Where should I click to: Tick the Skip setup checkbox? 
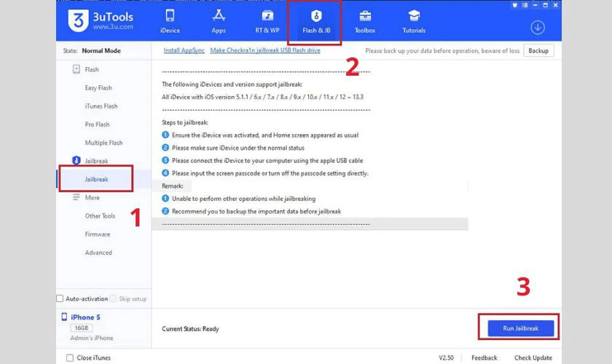click(x=113, y=298)
